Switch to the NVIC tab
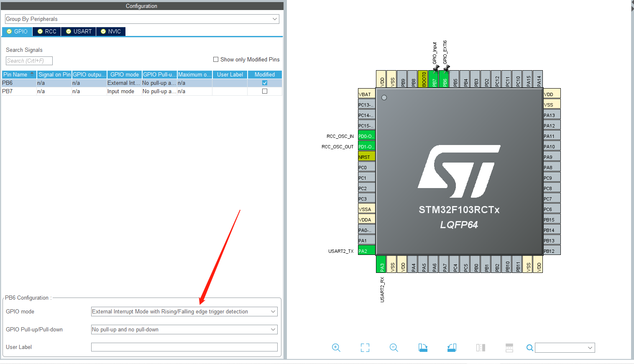The image size is (634, 364). 111,31
